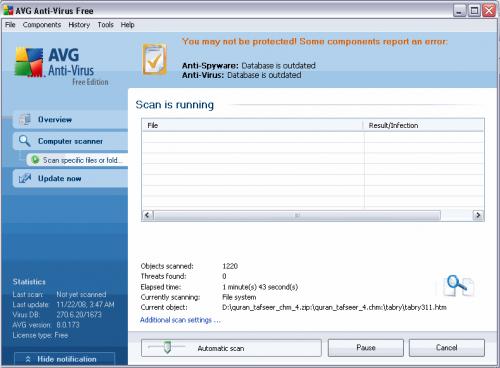Click the Computer scanner magnifier icon
This screenshot has width=500, height=368.
pyautogui.click(x=25, y=141)
